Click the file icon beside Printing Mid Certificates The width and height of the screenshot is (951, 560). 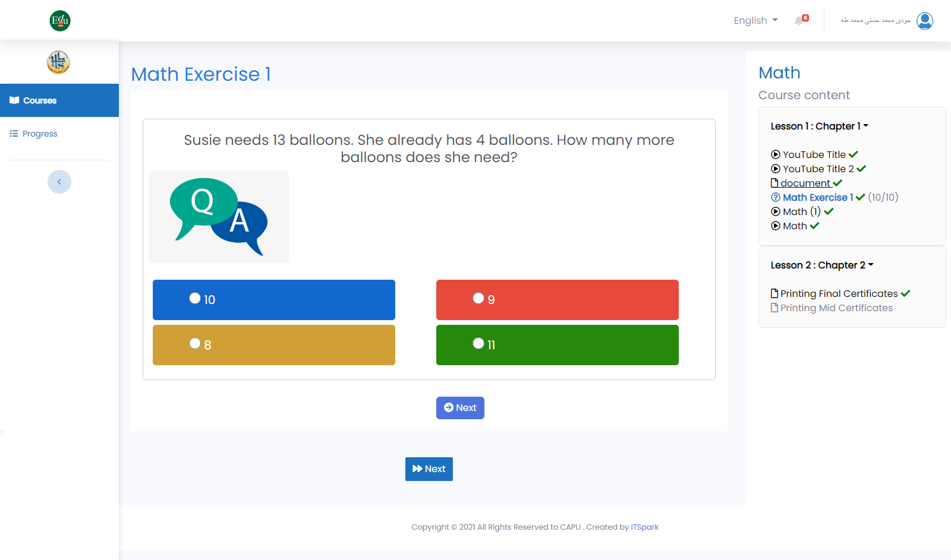coord(774,308)
